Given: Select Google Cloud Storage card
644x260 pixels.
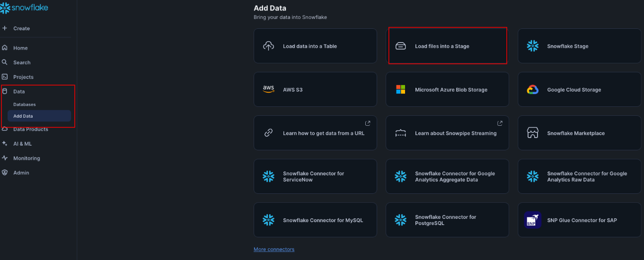Looking at the screenshot, I should [579, 89].
